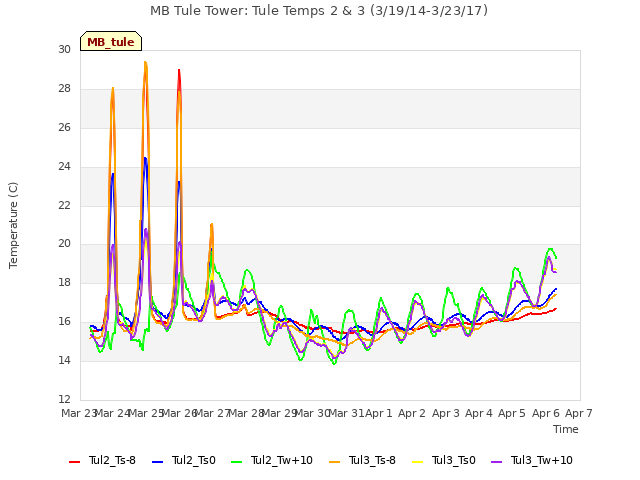The height and width of the screenshot is (480, 640).
Task: Click the orange Tul3_Ts-8 legend swatch
Action: 334,462
